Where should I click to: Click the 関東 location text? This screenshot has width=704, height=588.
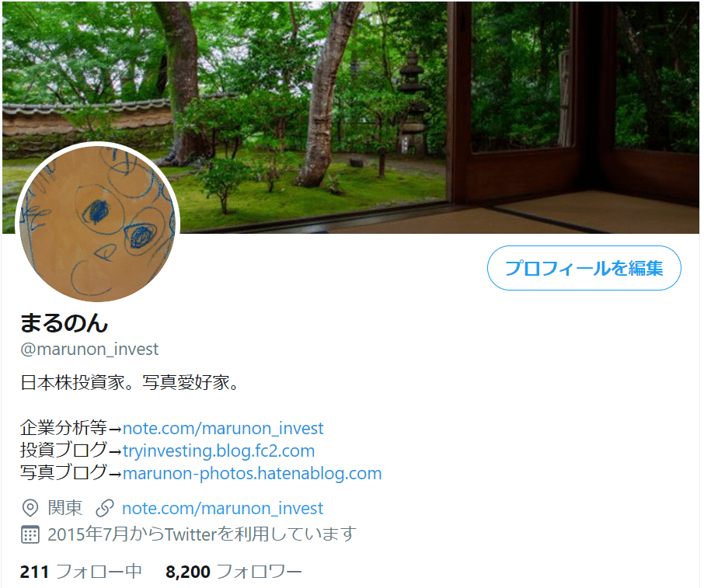click(x=65, y=508)
